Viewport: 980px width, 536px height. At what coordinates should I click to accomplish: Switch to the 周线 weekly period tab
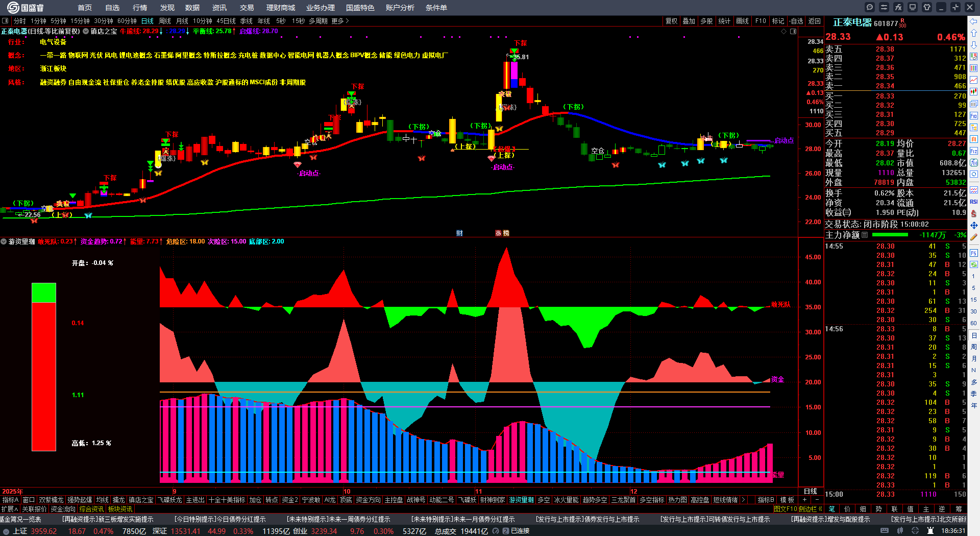[x=165, y=21]
